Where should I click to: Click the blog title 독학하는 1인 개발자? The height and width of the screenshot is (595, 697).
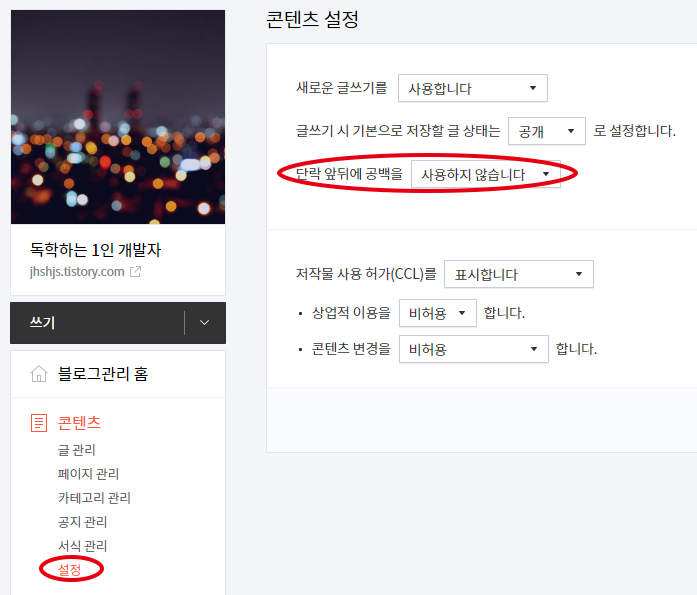coord(95,250)
